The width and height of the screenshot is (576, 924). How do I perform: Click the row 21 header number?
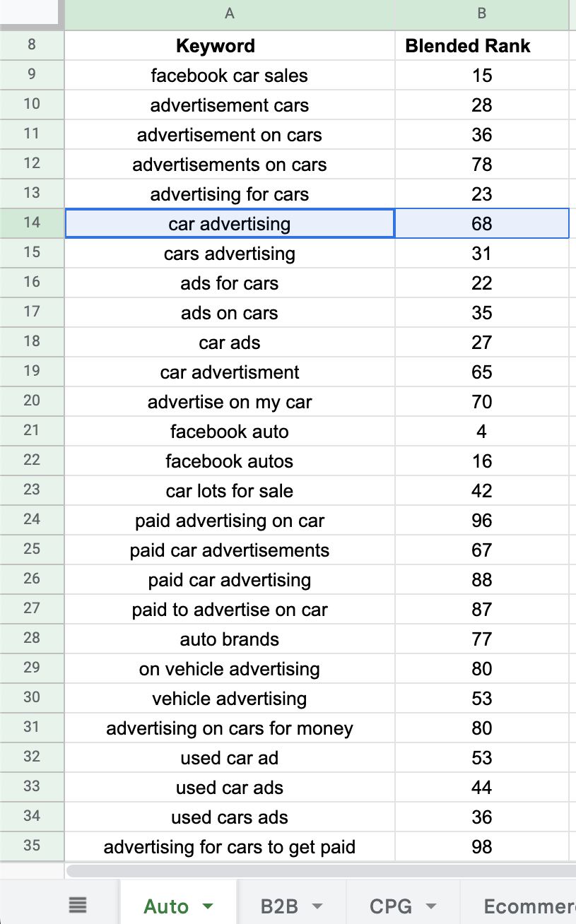tap(32, 431)
